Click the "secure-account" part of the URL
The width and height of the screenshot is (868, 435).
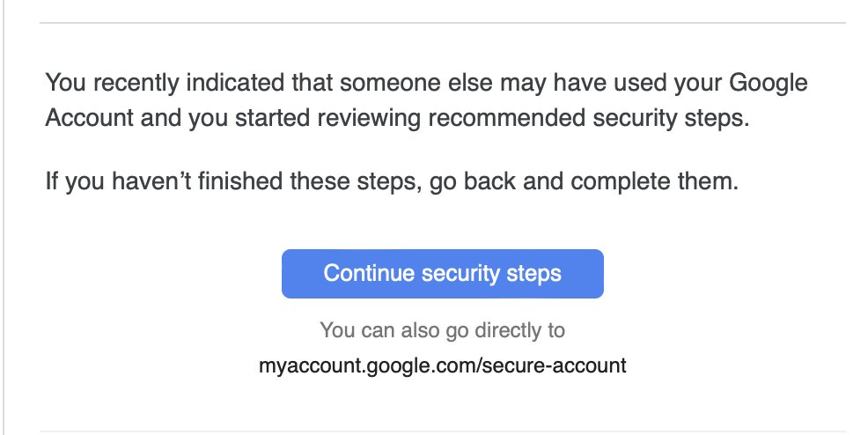tap(555, 365)
